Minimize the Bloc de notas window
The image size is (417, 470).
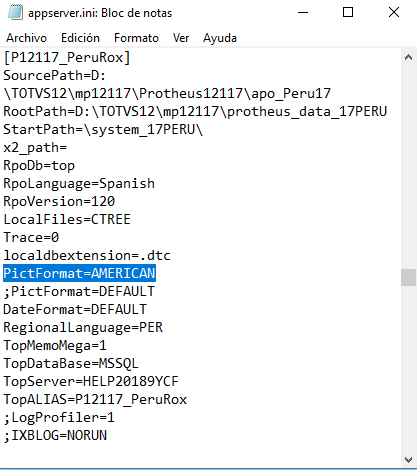coord(303,13)
